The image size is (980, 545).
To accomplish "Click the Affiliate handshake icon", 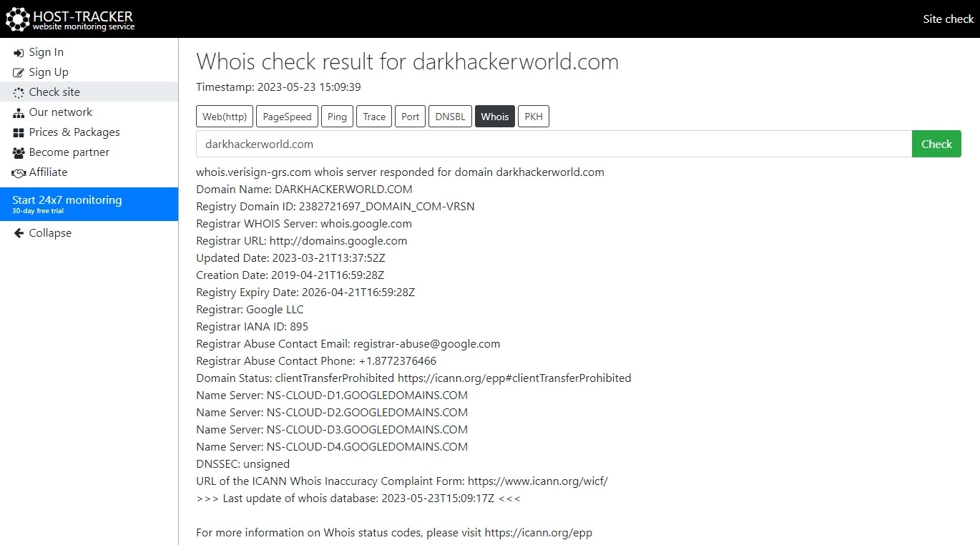I will (x=19, y=173).
